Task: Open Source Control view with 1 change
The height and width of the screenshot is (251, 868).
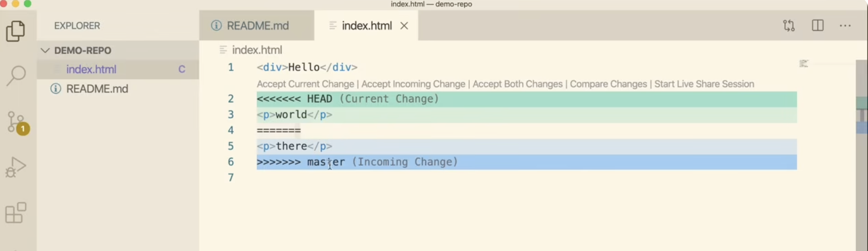Action: [17, 123]
